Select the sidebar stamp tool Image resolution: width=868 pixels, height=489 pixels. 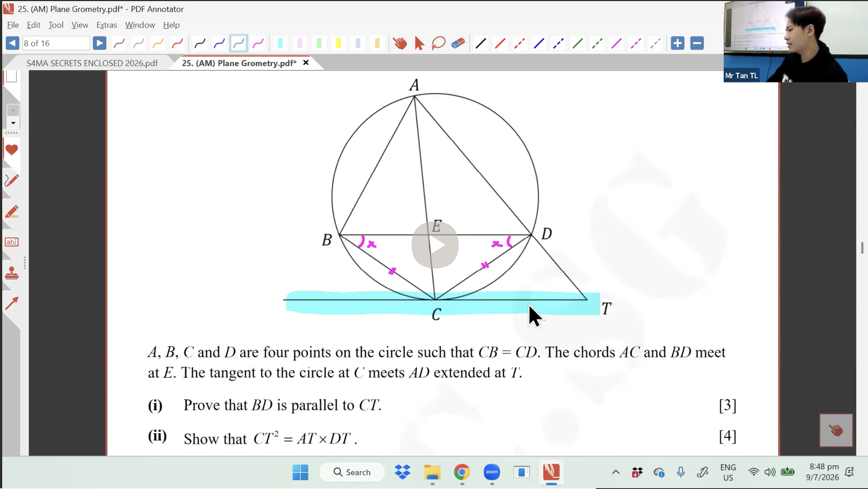pos(12,273)
